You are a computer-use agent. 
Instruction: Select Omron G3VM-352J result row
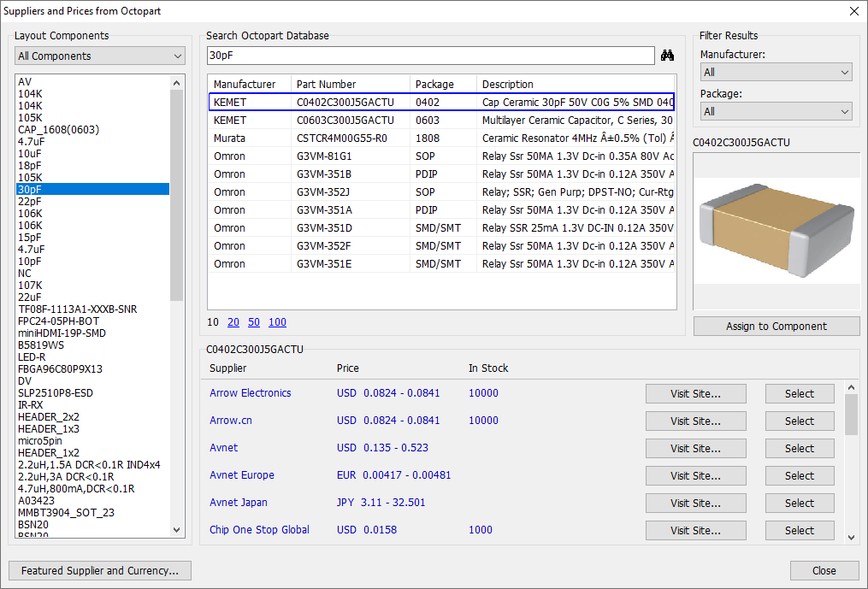pyautogui.click(x=442, y=192)
